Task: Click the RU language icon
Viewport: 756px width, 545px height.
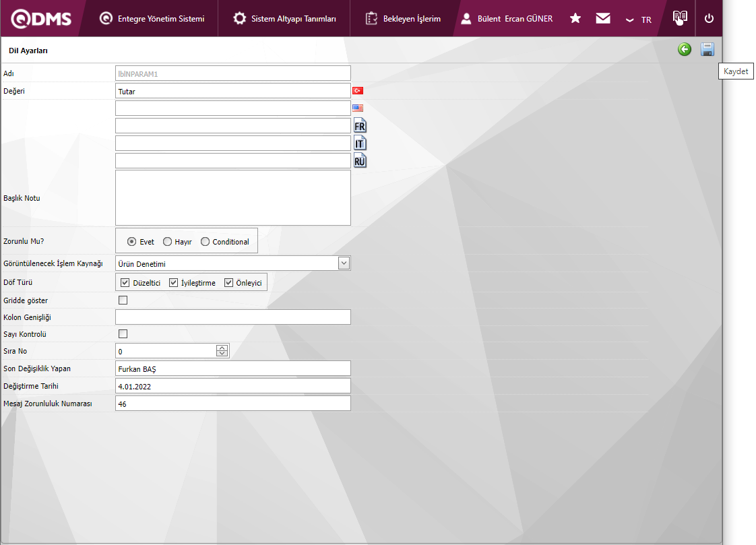Action: [x=360, y=160]
